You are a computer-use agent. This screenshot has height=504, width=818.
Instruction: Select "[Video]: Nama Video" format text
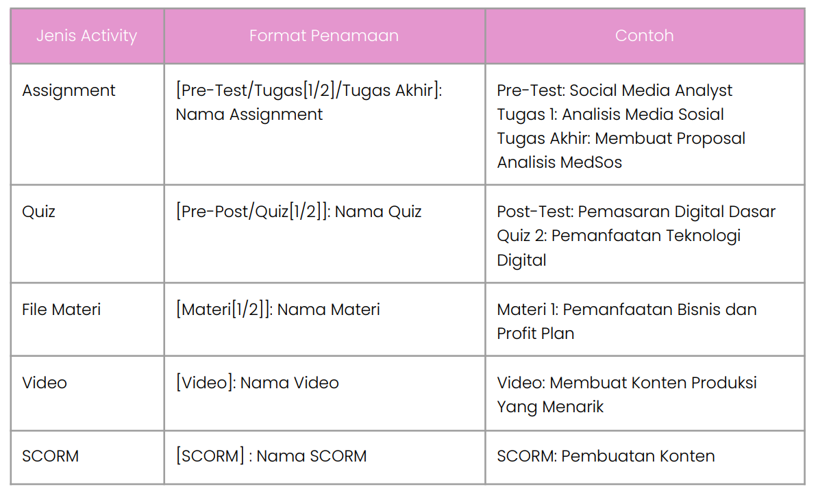point(257,383)
